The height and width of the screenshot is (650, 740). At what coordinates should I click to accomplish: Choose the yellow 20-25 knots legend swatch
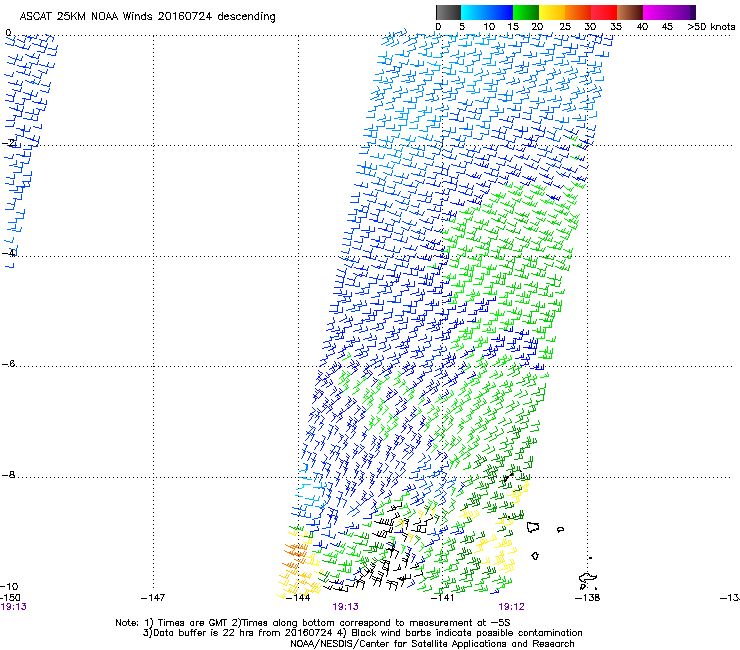(552, 12)
